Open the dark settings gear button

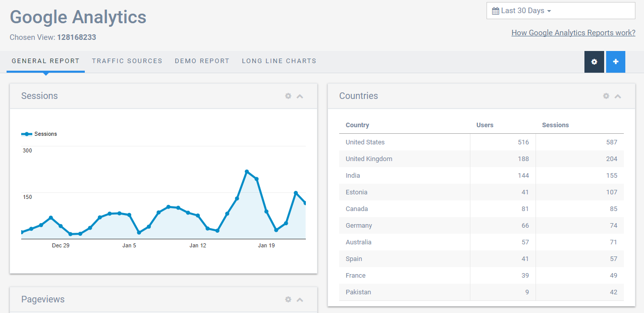(594, 62)
